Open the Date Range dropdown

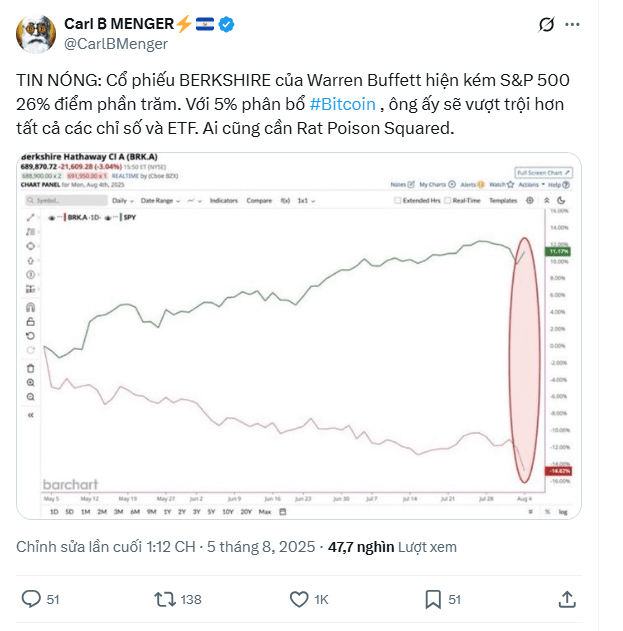coord(160,200)
